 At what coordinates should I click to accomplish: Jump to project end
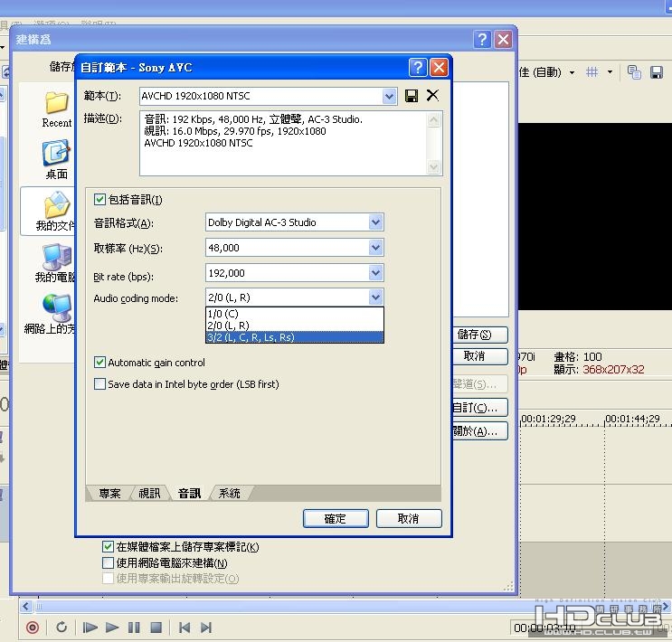(206, 628)
